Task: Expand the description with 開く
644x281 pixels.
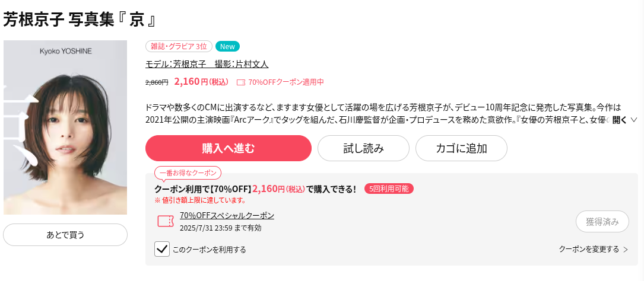Action: [x=619, y=120]
